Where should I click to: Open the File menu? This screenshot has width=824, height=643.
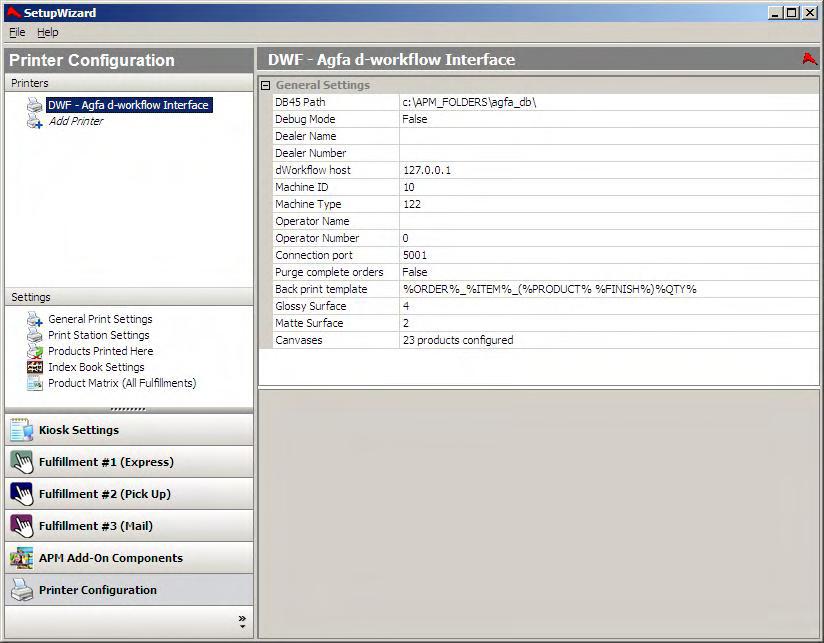coord(17,32)
